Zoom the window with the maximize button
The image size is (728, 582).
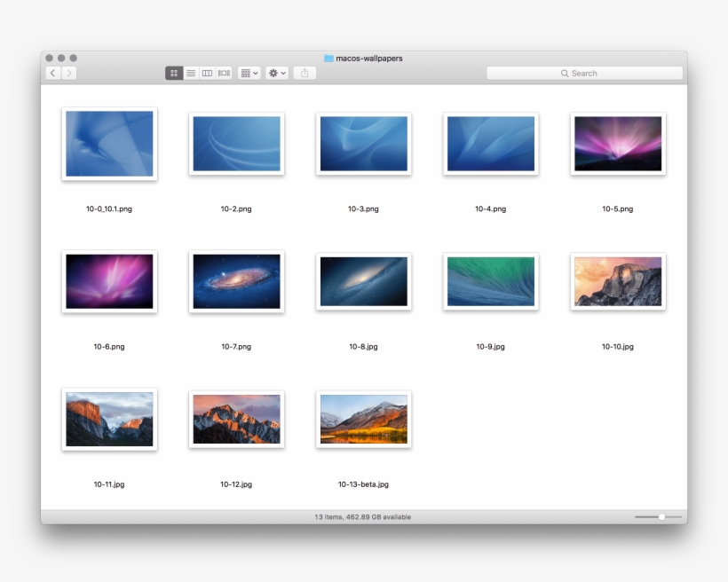(74, 58)
